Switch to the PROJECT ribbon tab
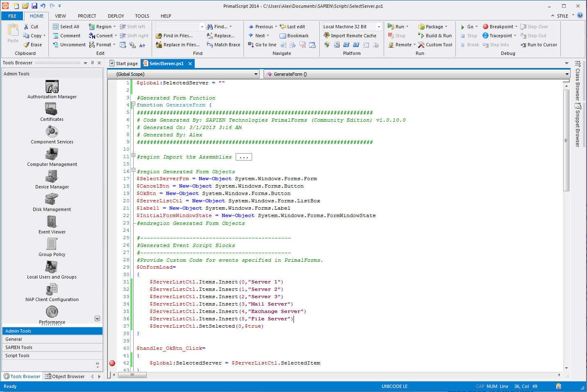 point(87,16)
